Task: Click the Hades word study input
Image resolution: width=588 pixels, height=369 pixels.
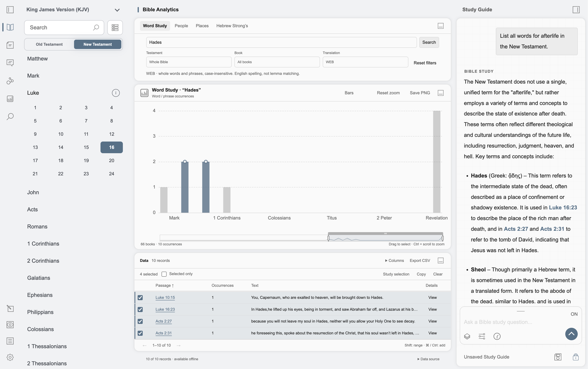Action: pos(281,43)
